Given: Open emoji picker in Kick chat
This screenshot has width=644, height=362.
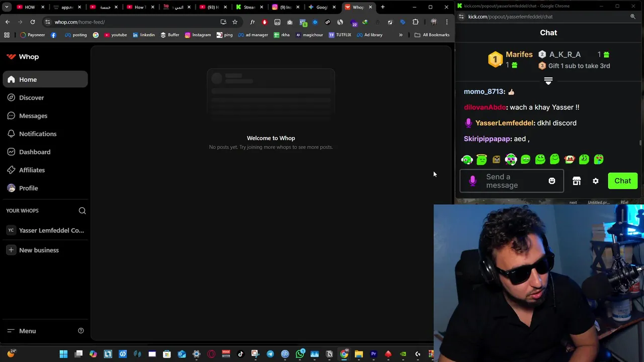Looking at the screenshot, I should tap(552, 181).
